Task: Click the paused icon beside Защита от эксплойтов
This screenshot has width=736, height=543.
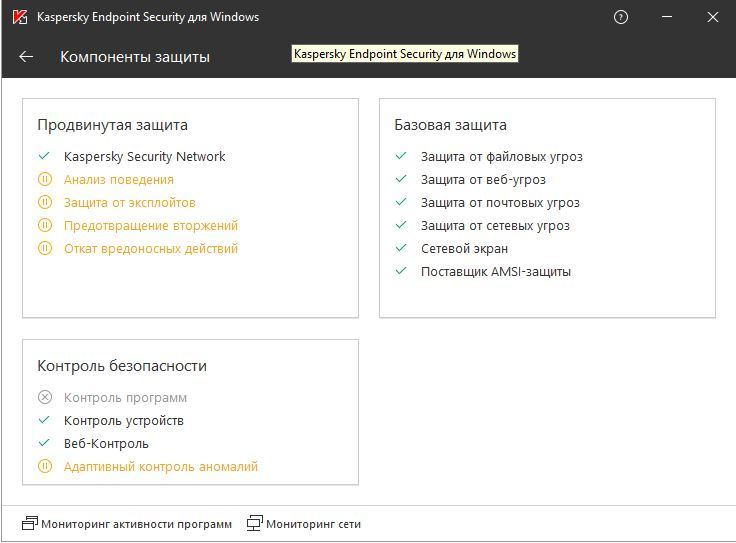Action: (44, 203)
